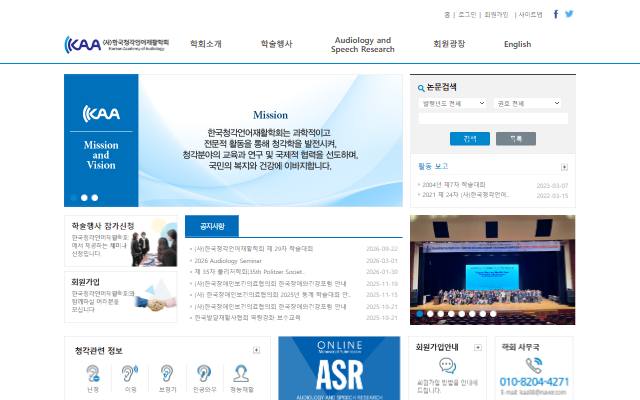This screenshot has width=640, height=400.
Task: Expand 청각관련 정보 with plus icon
Action: (256, 350)
